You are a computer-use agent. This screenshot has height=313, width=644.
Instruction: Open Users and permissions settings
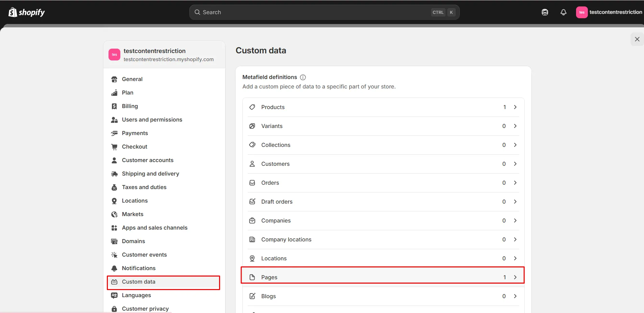tap(164, 120)
